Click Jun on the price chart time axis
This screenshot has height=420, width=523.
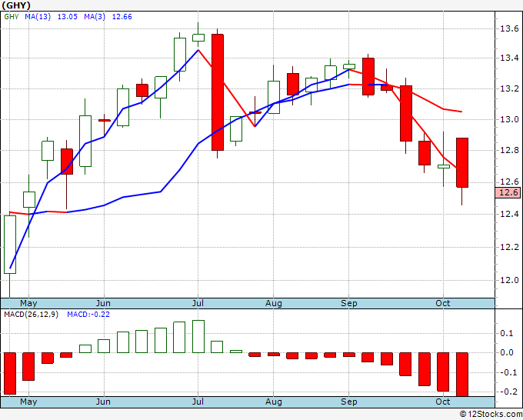[103, 303]
